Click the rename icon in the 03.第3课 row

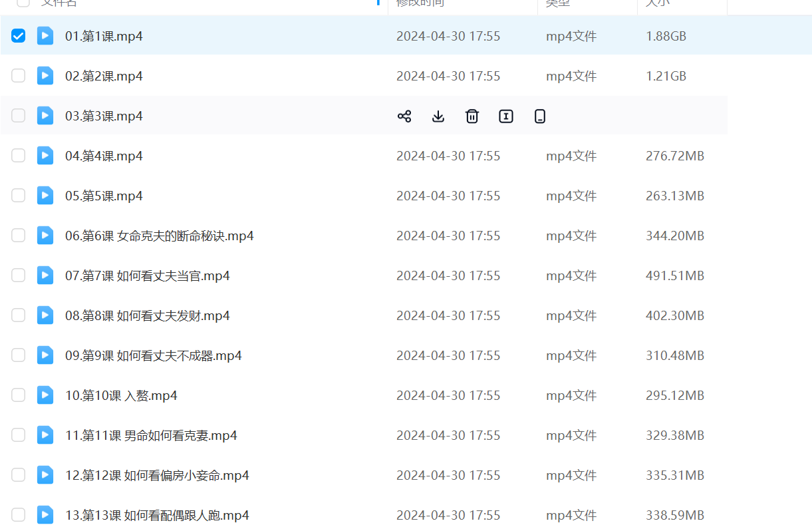[x=505, y=116]
